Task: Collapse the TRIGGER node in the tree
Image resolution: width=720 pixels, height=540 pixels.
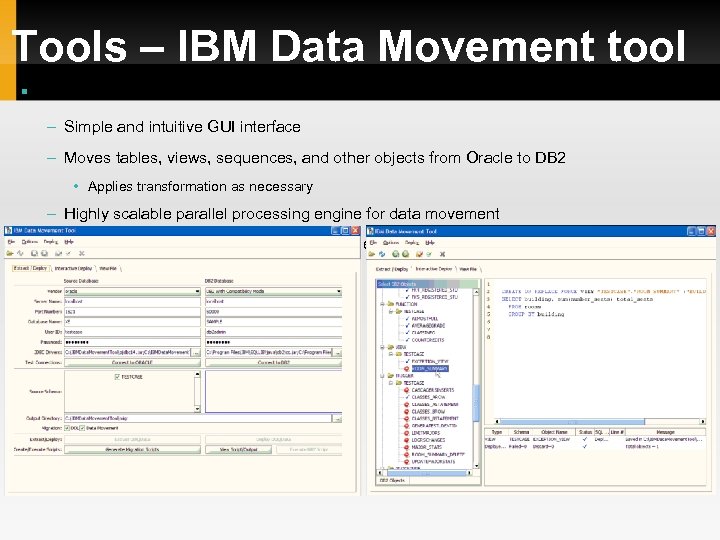Action: (x=382, y=376)
